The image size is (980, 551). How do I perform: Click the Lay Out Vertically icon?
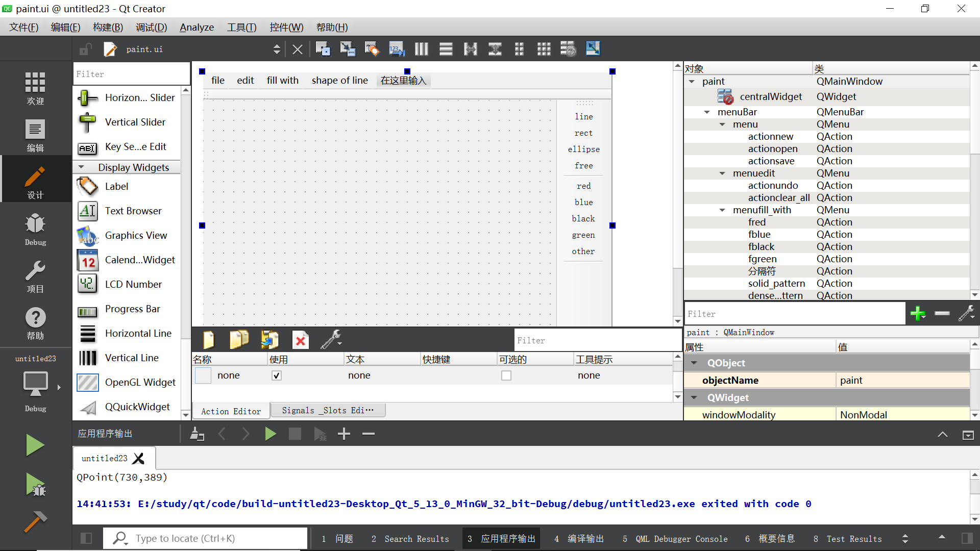(446, 48)
